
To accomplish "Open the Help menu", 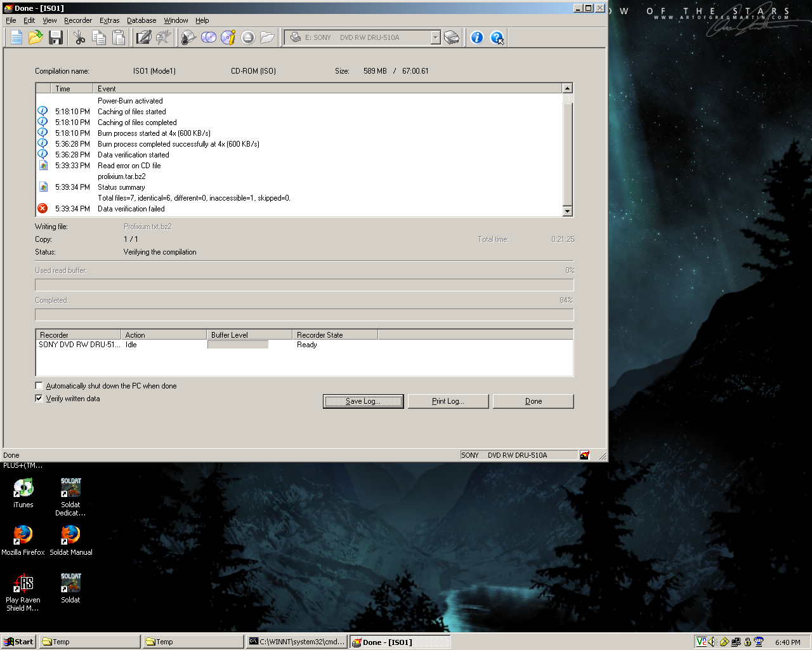I will 202,20.
